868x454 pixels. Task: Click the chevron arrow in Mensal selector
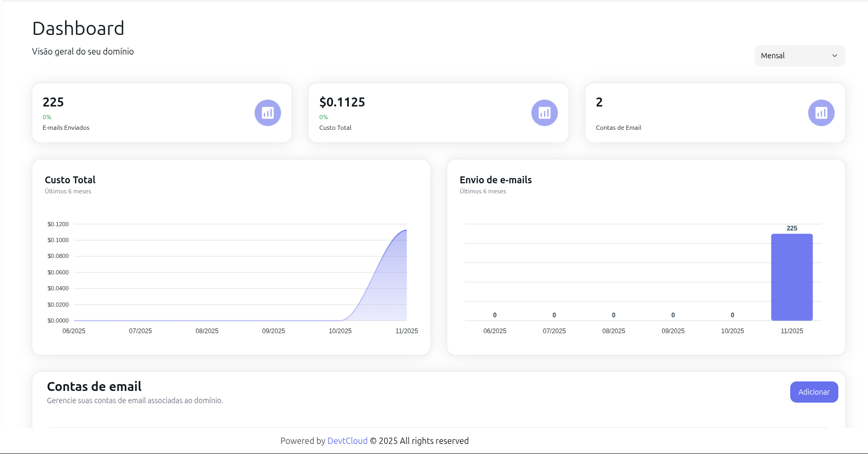(835, 56)
